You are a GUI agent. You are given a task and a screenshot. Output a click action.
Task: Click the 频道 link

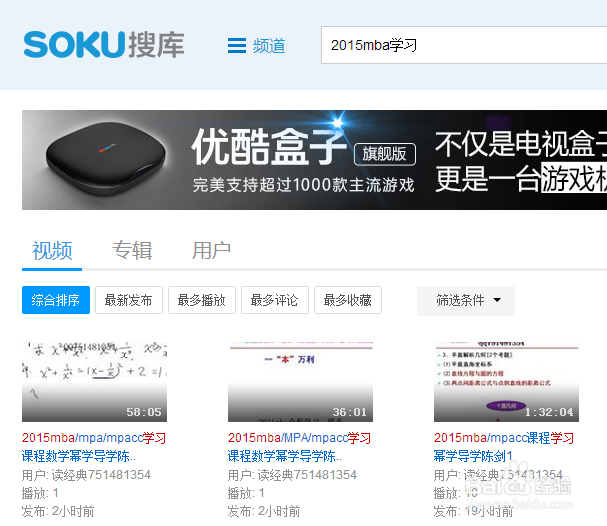[x=269, y=46]
